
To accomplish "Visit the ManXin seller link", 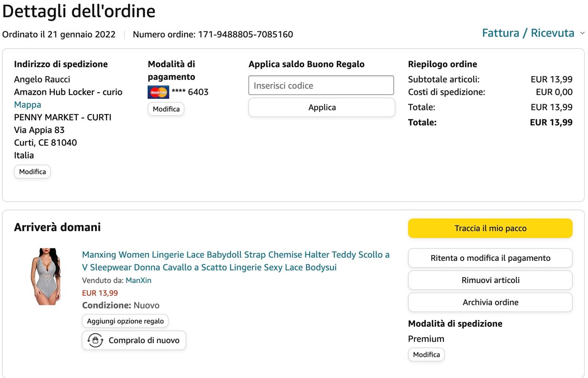I will 138,280.
